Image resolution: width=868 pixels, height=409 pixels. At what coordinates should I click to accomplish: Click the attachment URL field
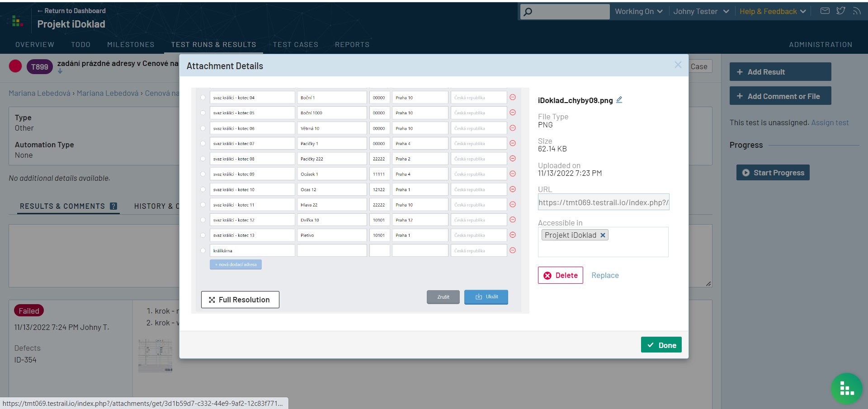[604, 202]
